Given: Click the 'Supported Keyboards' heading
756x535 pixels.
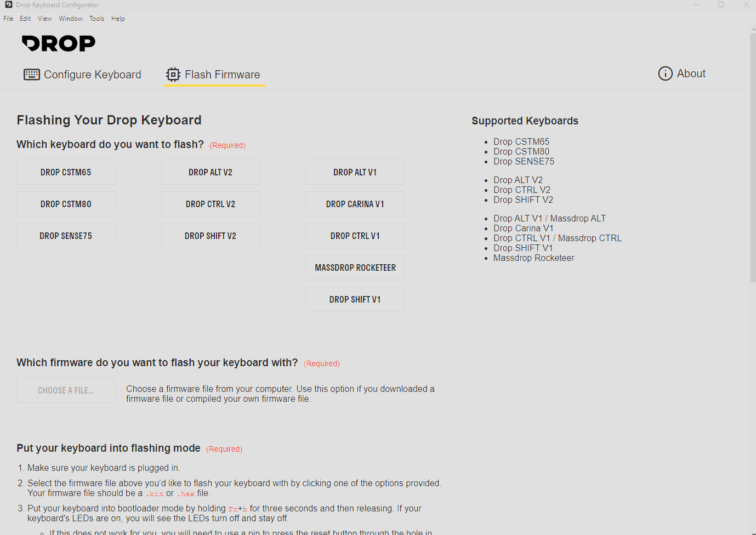Looking at the screenshot, I should tap(525, 121).
